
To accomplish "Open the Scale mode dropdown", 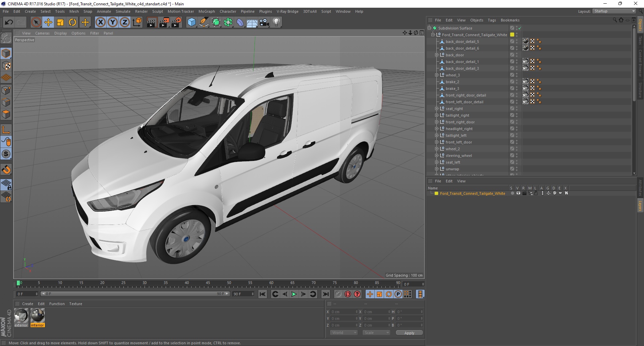I will tap(376, 333).
